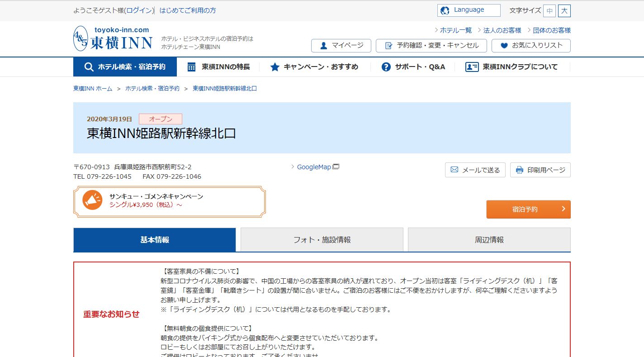Set text size to 中
The width and height of the screenshot is (644, 357).
pyautogui.click(x=549, y=10)
